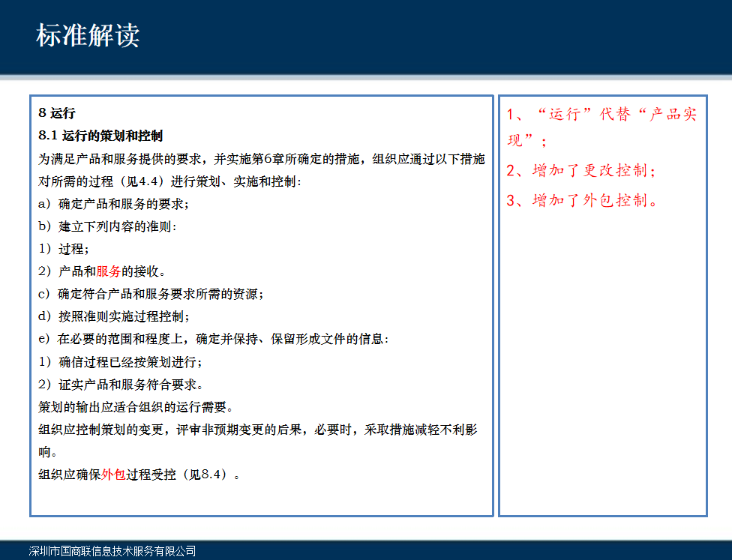Click footer 深圳市国商联信息技术服务有限公司
Viewport: 732px width, 560px height.
click(112, 551)
